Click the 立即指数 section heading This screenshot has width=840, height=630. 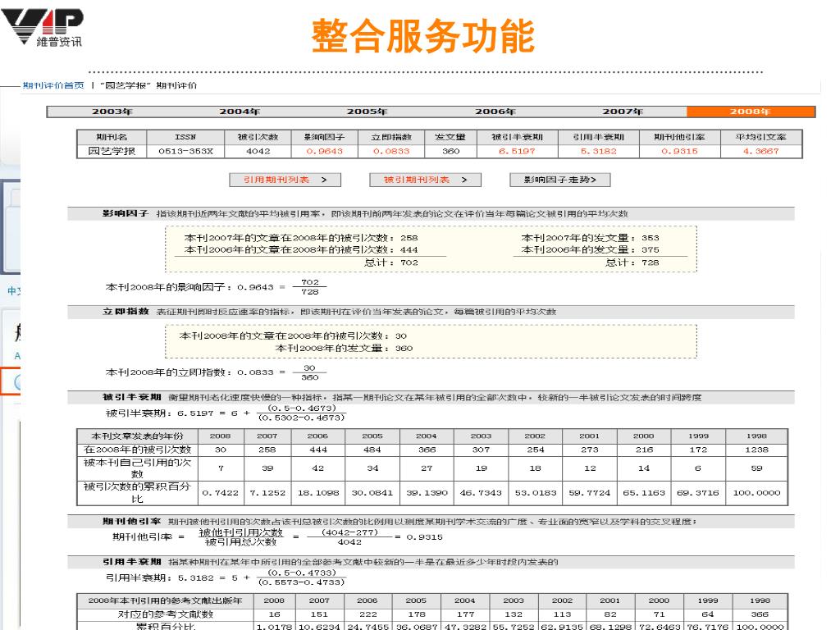[x=126, y=311]
